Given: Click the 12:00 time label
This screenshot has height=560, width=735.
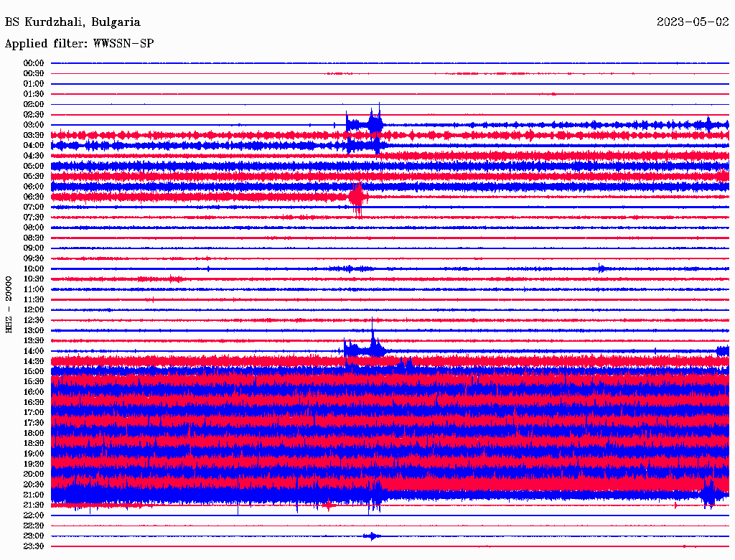Looking at the screenshot, I should [x=34, y=309].
